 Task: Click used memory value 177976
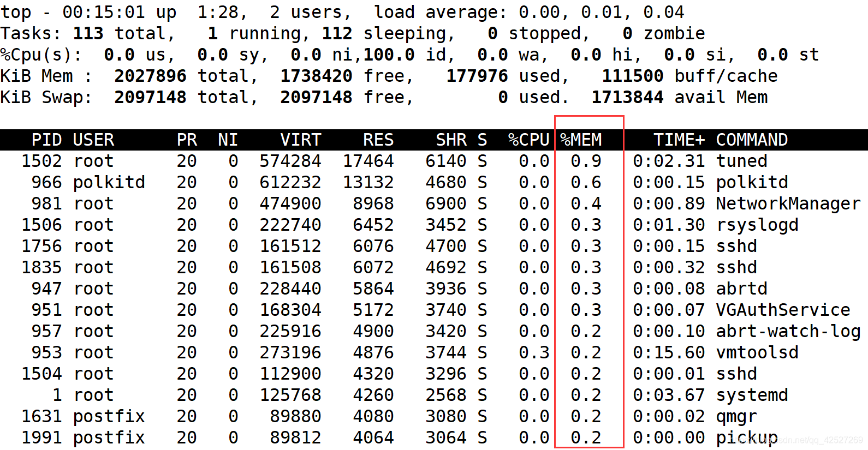(477, 76)
